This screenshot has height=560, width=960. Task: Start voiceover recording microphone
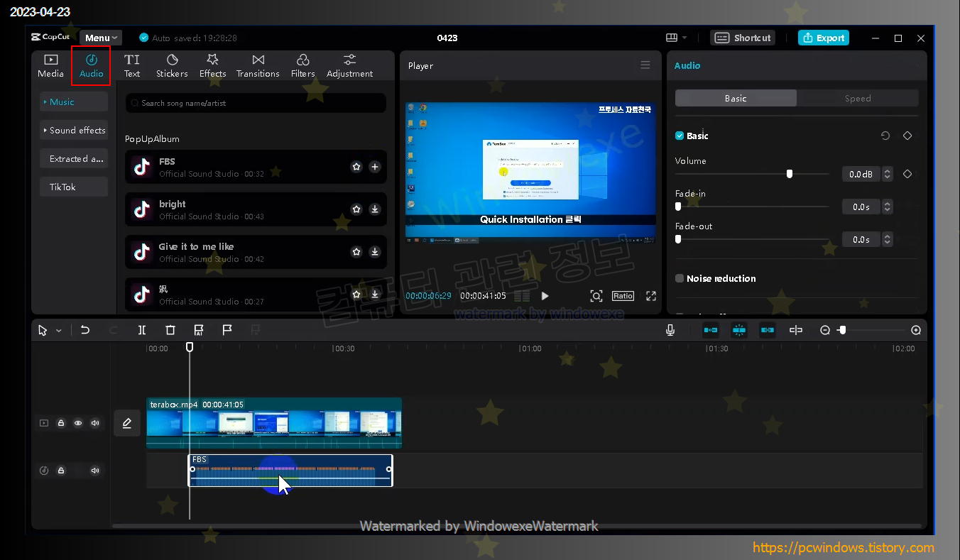point(670,330)
